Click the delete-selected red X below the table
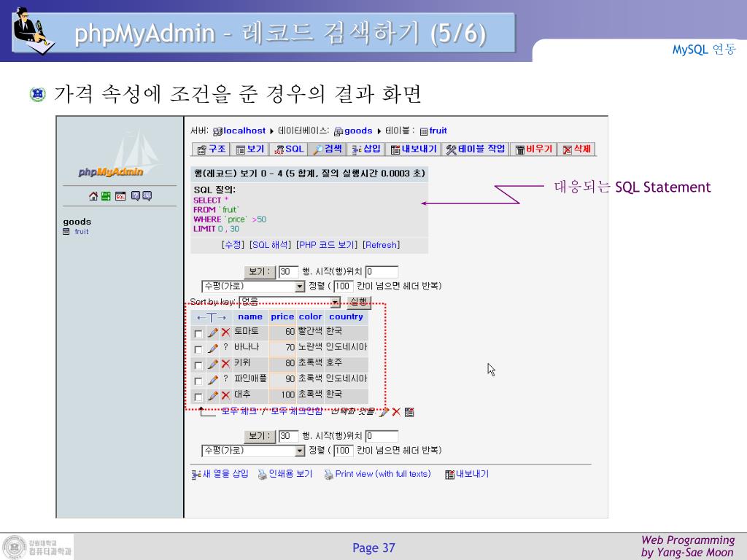Viewport: 747px width, 560px height. pos(396,412)
